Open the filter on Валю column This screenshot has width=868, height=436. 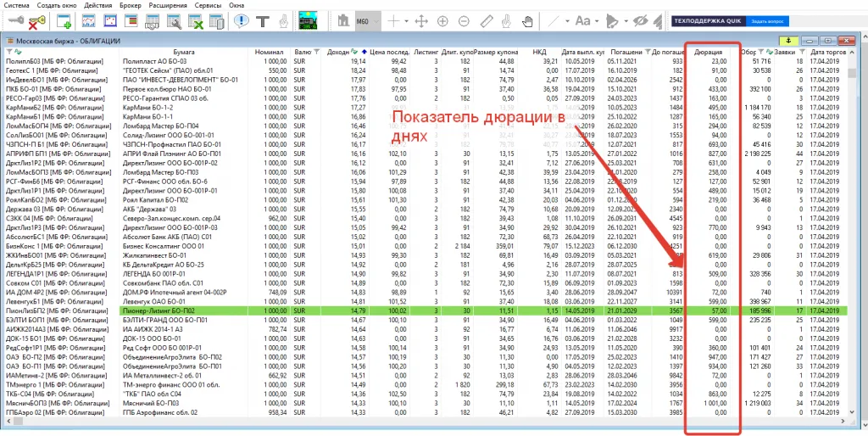point(317,52)
